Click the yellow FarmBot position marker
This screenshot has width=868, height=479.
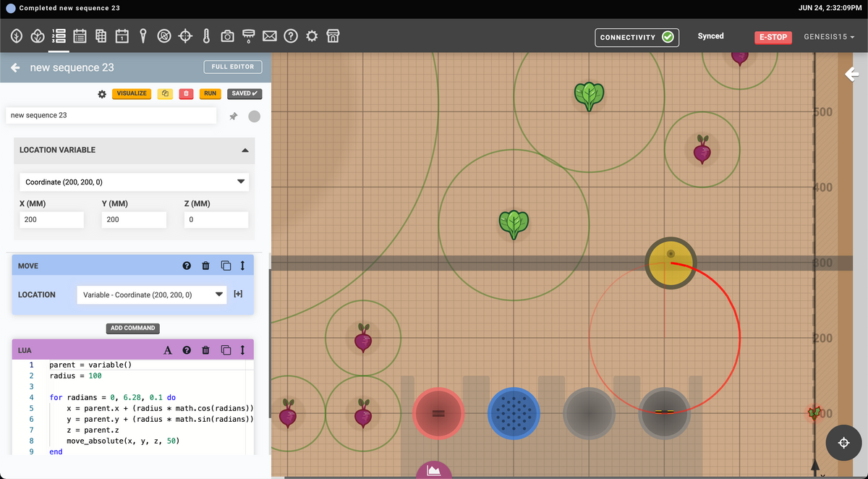(671, 262)
